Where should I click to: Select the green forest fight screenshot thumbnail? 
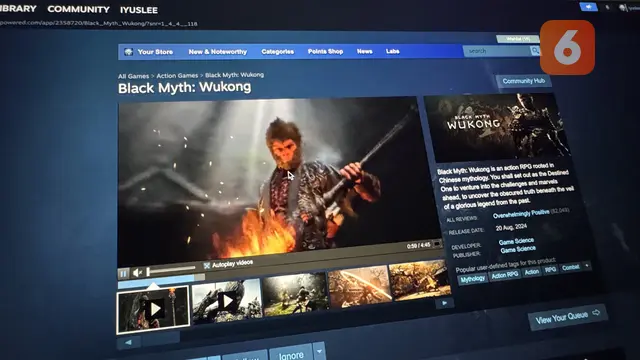[295, 295]
